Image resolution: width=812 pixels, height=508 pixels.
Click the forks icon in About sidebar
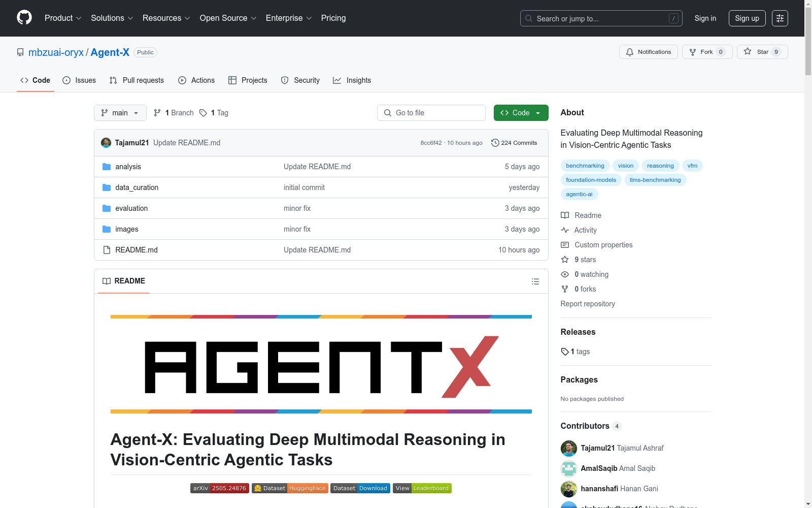(565, 289)
